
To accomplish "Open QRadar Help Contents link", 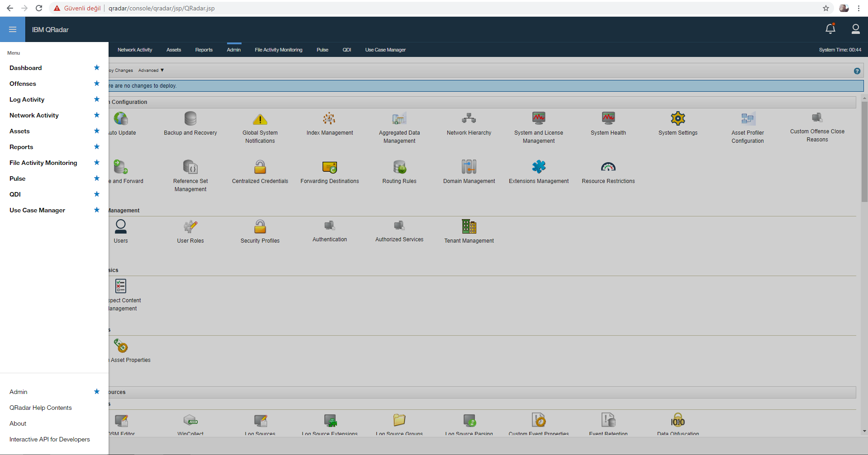I will 41,408.
